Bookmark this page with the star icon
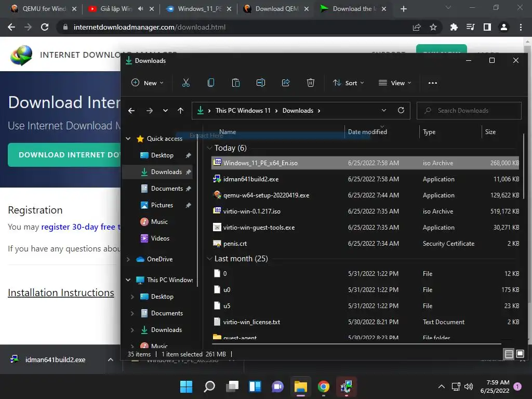 (x=433, y=27)
